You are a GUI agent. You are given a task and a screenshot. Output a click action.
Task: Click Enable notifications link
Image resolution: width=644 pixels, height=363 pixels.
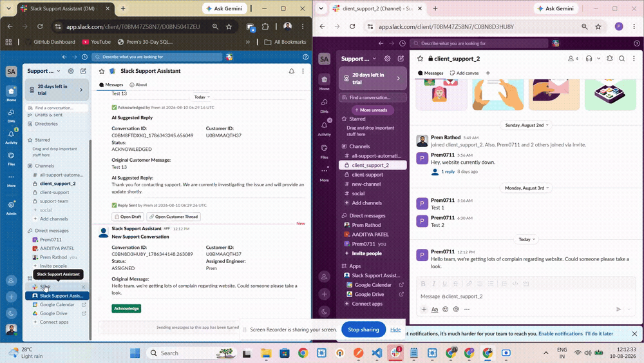coord(560,334)
